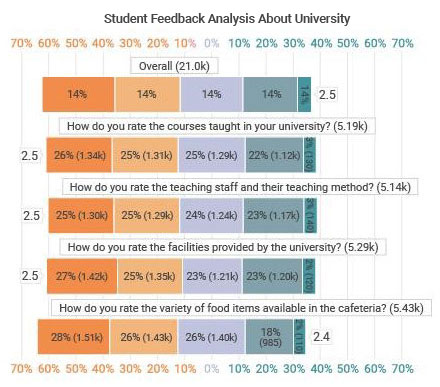
Task: Click the teaching staff question label
Action: pos(240,187)
